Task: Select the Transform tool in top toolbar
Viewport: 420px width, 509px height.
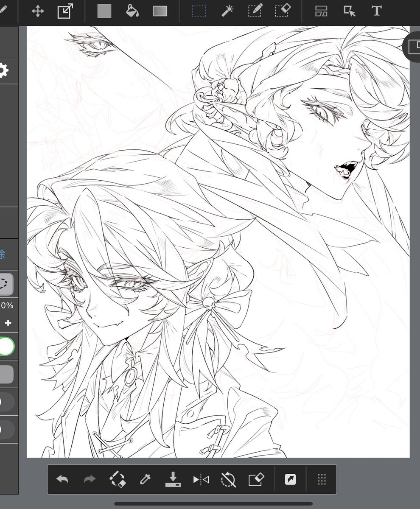Action: [x=65, y=11]
